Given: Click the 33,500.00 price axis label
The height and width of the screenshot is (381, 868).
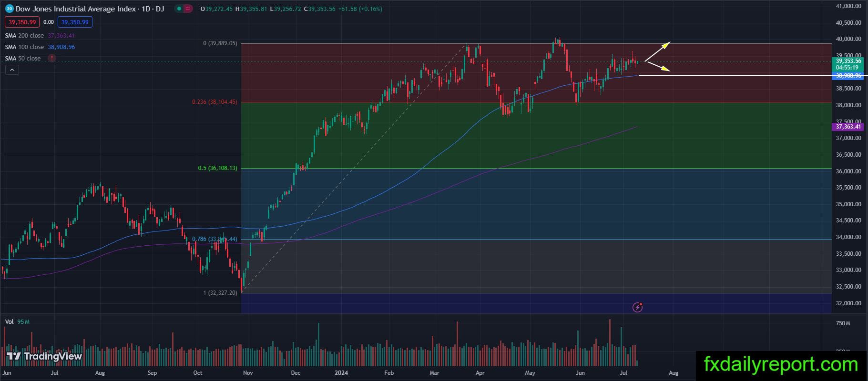Looking at the screenshot, I should [x=848, y=254].
